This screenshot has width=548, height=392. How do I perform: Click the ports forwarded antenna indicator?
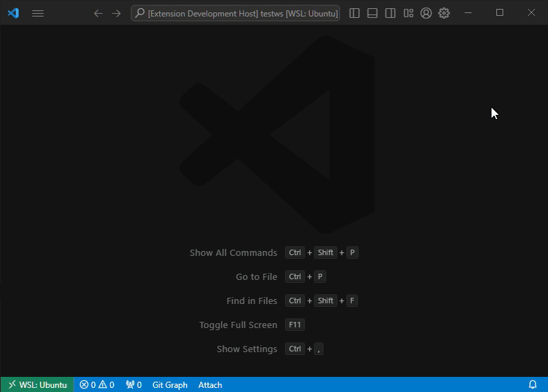(134, 384)
